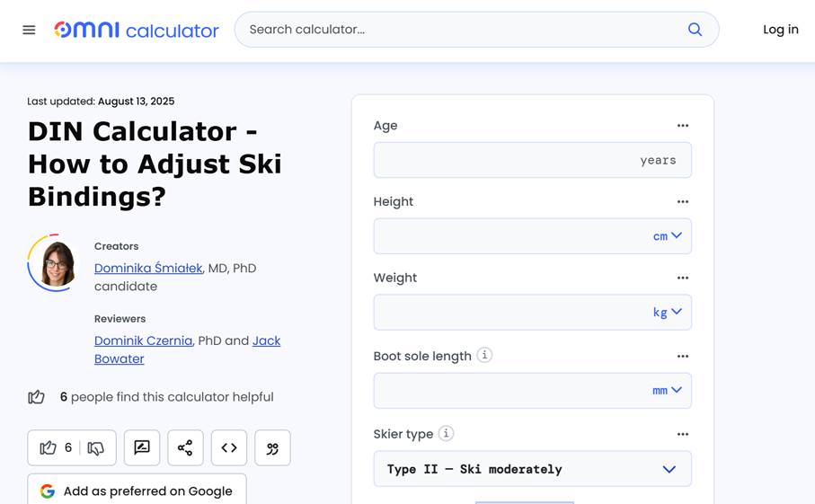Add as preferred on Google
The image size is (815, 504).
click(x=137, y=491)
